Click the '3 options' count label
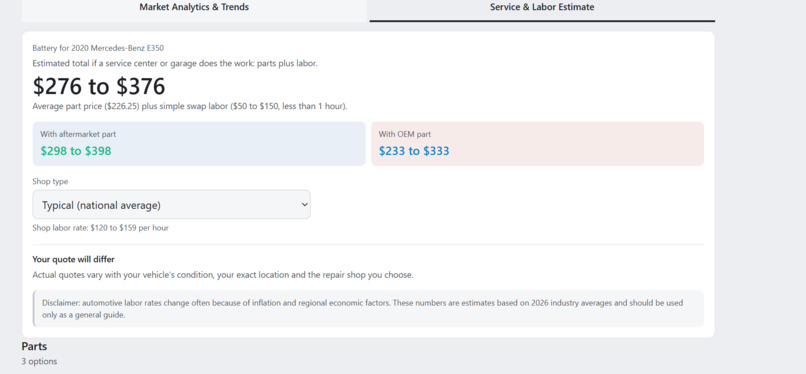The width and height of the screenshot is (806, 374). coord(39,361)
